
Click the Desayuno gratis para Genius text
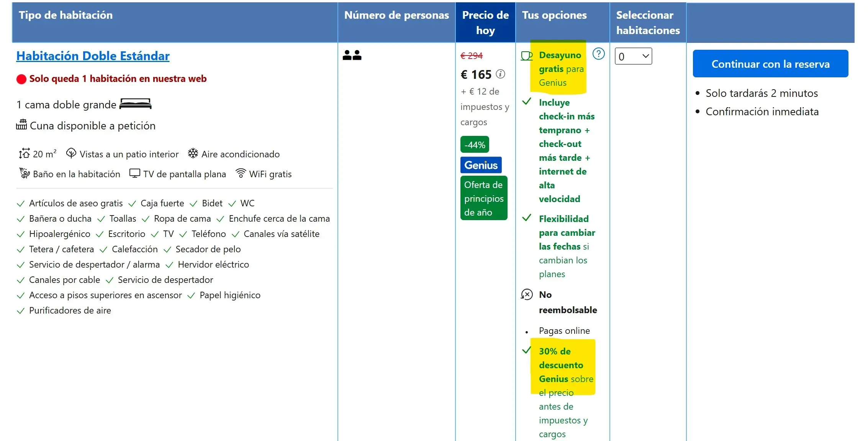coord(561,69)
